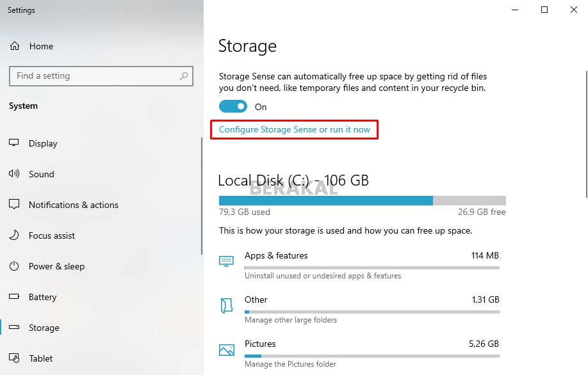Click the Other book icon in storage list

226,305
